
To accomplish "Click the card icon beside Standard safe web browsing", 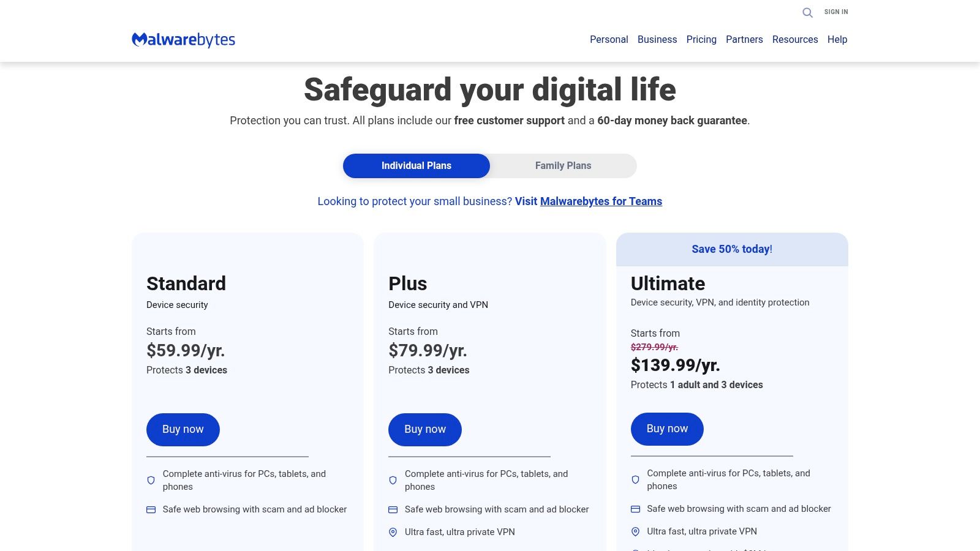I will 150,508.
